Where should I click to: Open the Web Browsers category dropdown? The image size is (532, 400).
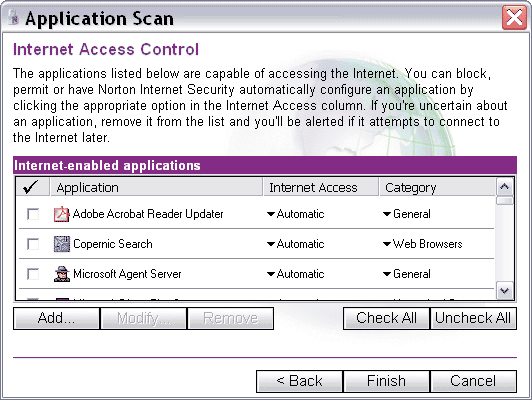tap(422, 244)
